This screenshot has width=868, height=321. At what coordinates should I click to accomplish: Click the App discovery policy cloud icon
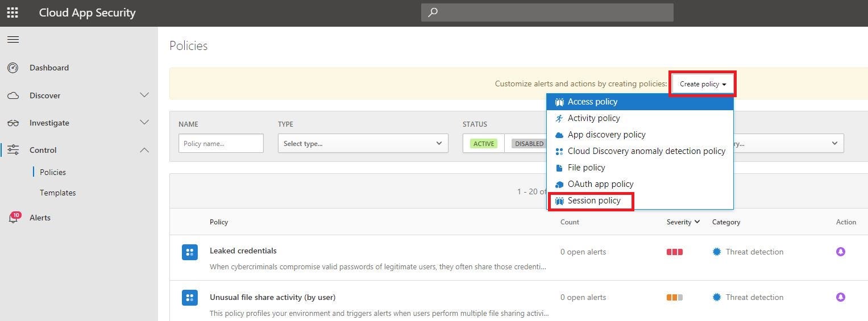coord(559,135)
